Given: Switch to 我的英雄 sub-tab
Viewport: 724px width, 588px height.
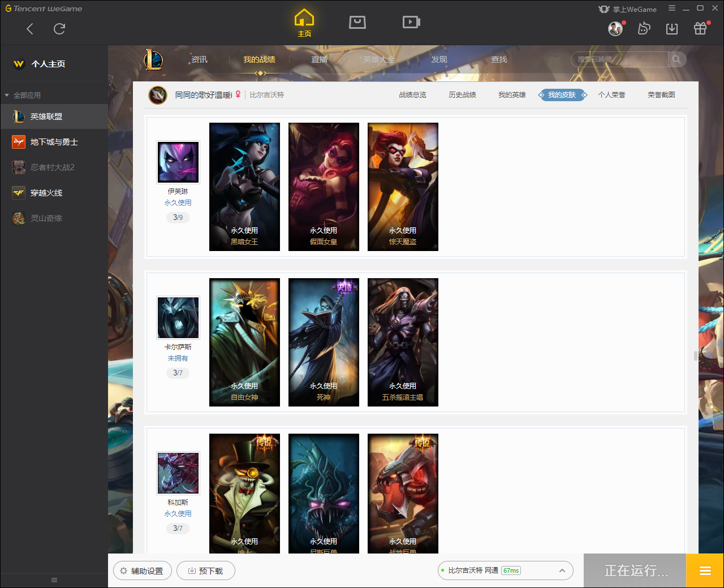Looking at the screenshot, I should [x=512, y=95].
